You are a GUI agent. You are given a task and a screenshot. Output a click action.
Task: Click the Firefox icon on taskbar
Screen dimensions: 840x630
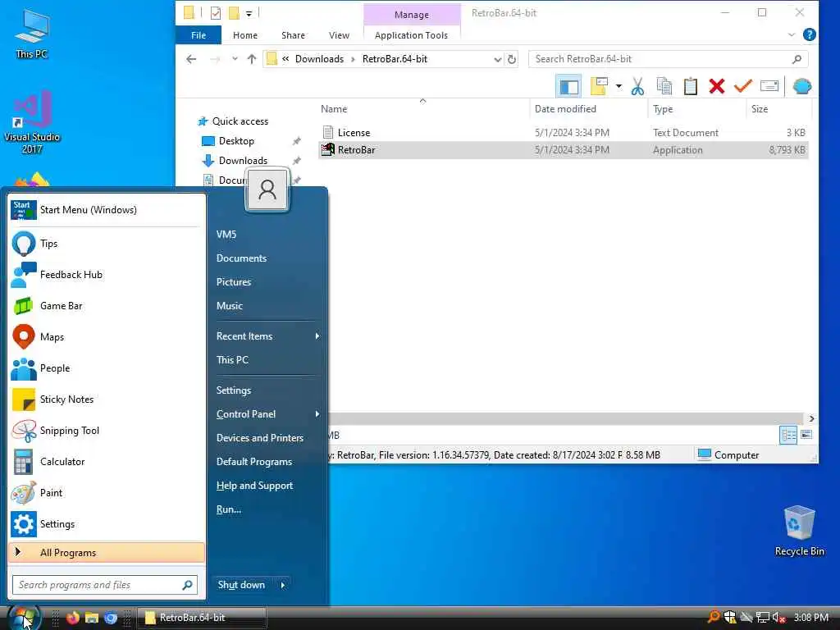point(73,617)
